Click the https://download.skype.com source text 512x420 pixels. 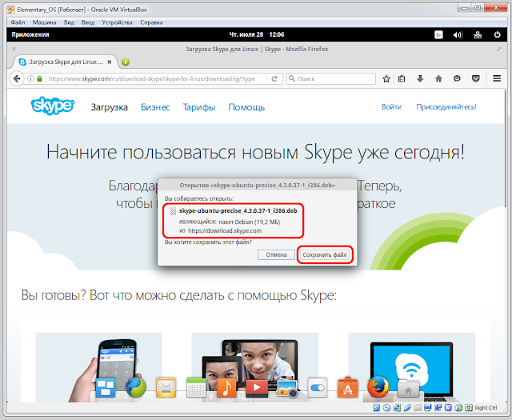225,231
